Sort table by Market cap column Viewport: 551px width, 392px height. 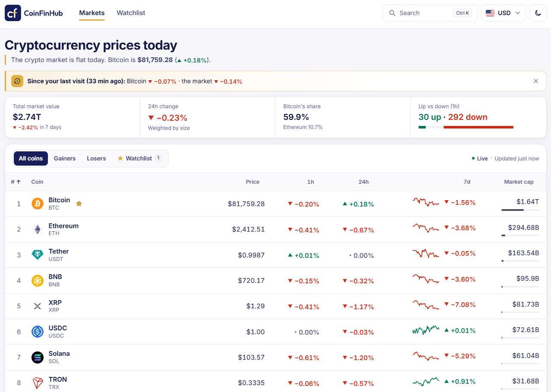point(519,182)
